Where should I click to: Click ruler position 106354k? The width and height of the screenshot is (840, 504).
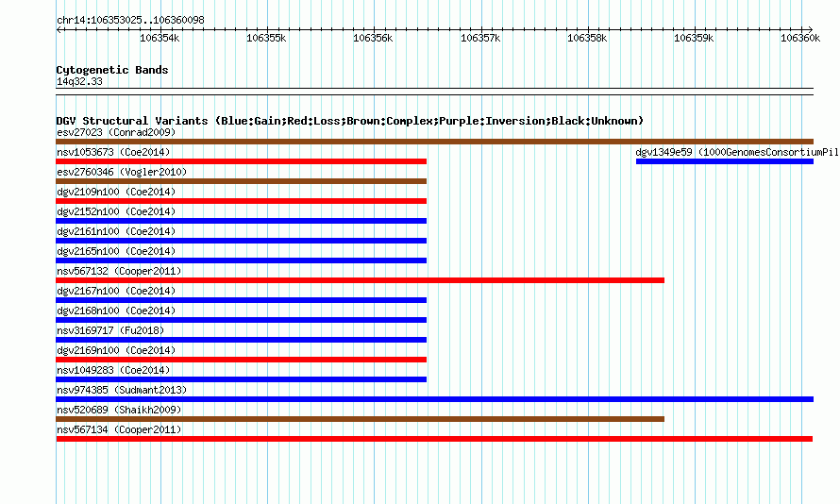pos(160,38)
